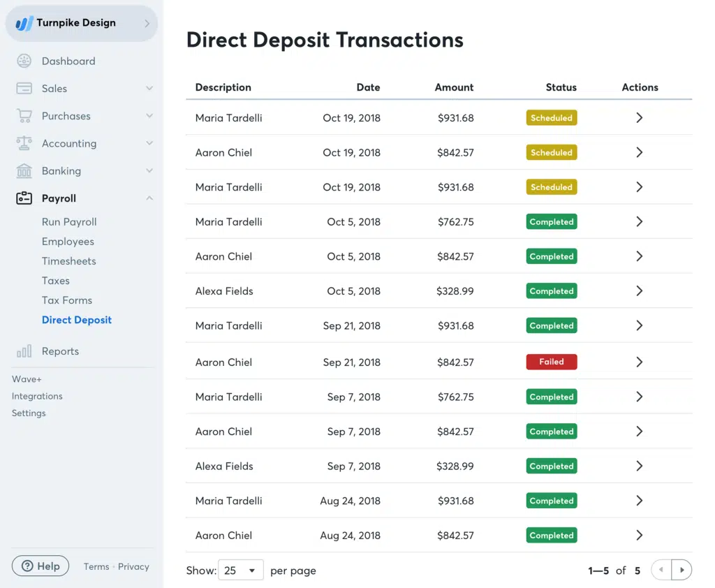Image resolution: width=715 pixels, height=588 pixels.
Task: Go to Run Payroll
Action: click(x=69, y=222)
